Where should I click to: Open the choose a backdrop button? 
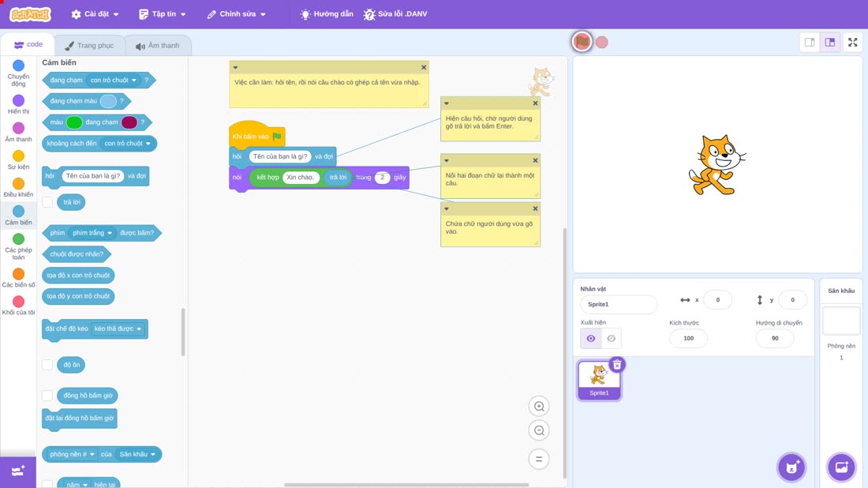(x=841, y=467)
